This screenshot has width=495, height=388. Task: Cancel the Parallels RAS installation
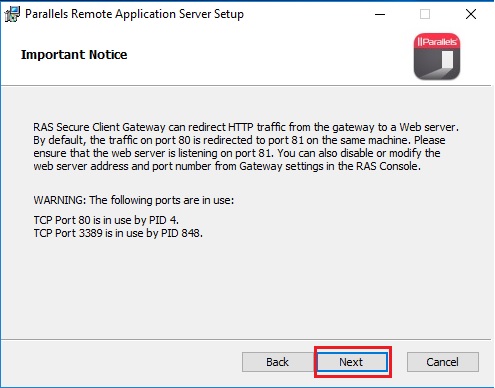[x=443, y=362]
